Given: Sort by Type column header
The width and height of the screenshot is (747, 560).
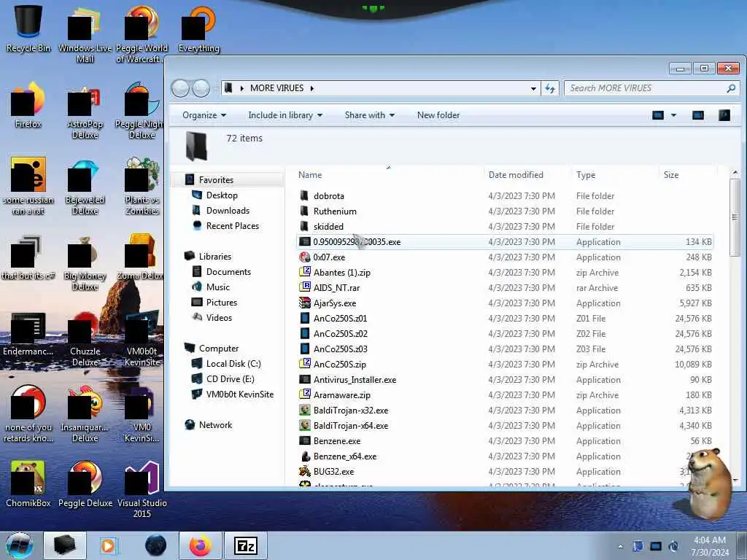Looking at the screenshot, I should click(x=614, y=175).
